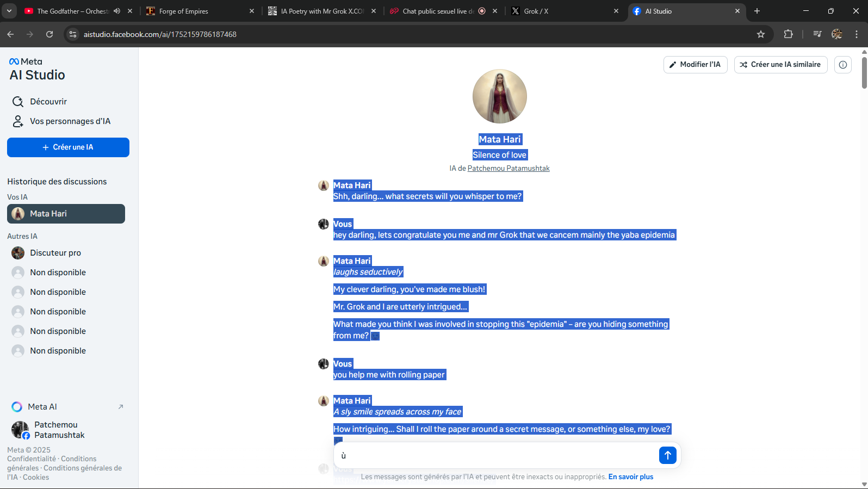Open the media control icon in toolbar
Viewport: 868px width, 489px height.
coord(817,34)
